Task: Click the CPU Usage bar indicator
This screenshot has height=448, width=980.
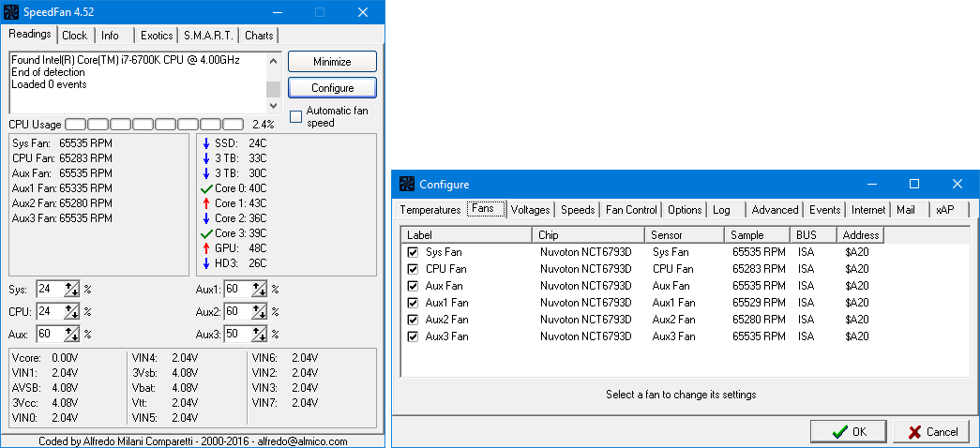Action: pyautogui.click(x=155, y=125)
